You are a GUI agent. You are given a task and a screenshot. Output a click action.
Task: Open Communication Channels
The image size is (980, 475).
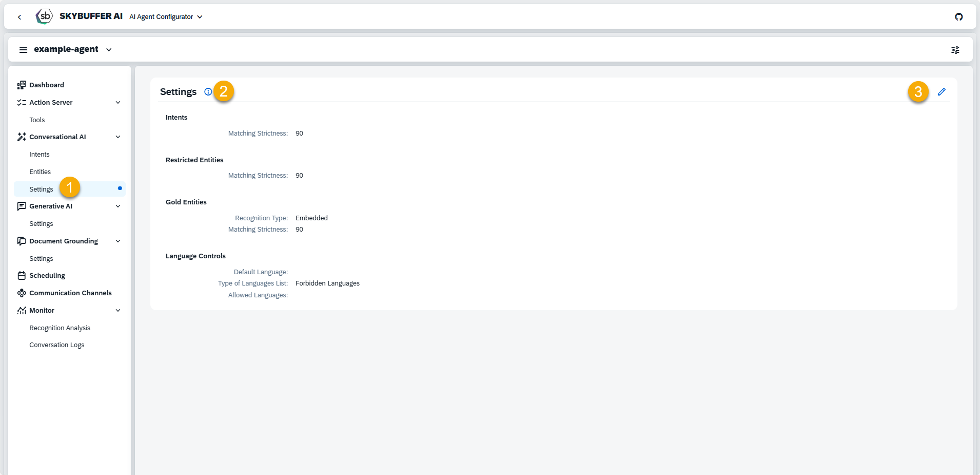point(70,293)
